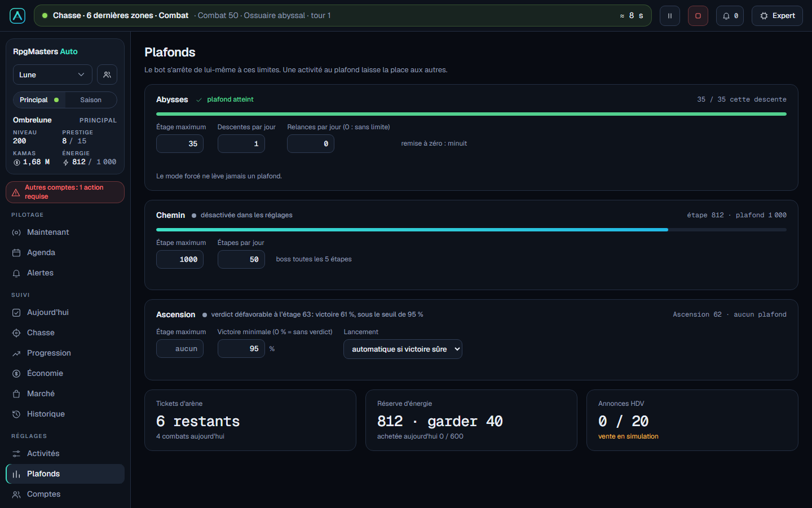Open the Lune account dropdown

coord(52,75)
